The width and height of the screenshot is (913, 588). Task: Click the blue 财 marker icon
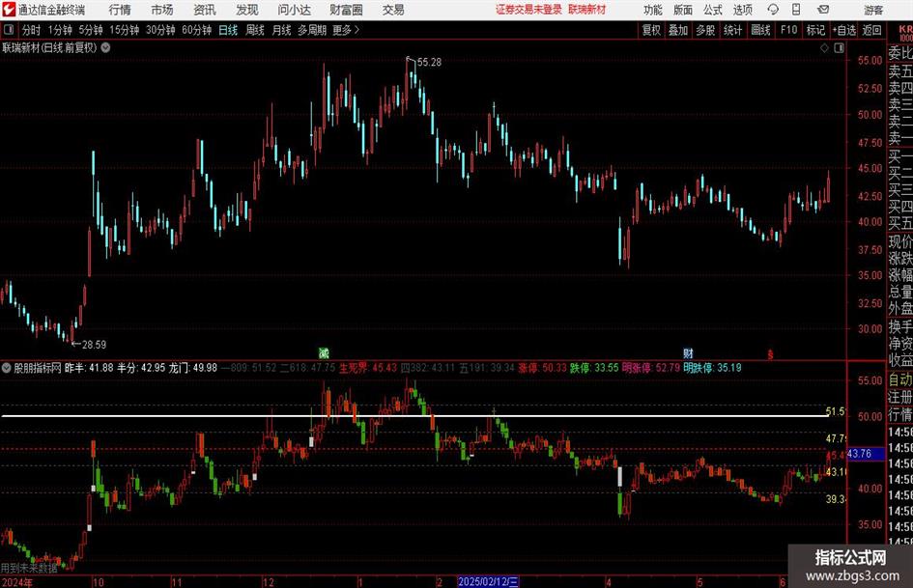click(688, 352)
